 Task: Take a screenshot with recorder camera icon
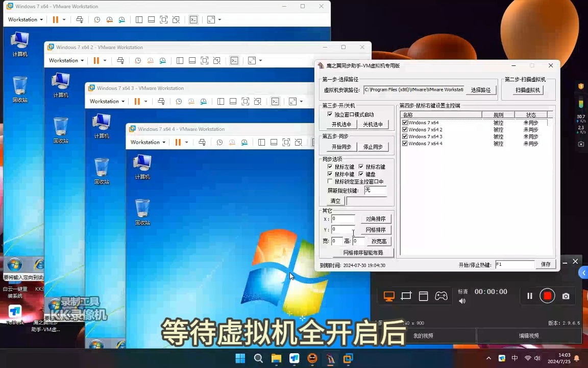566,296
